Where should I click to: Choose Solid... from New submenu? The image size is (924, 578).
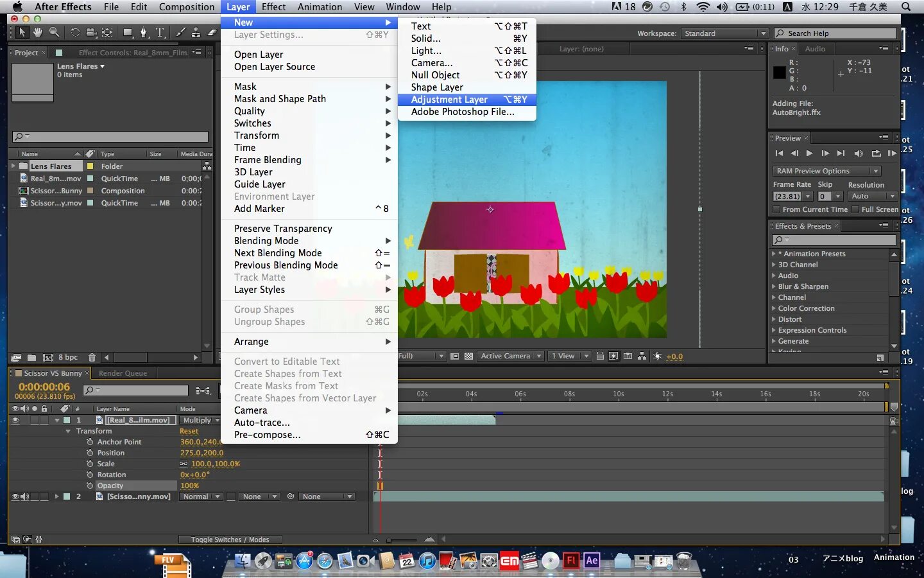(x=466, y=39)
